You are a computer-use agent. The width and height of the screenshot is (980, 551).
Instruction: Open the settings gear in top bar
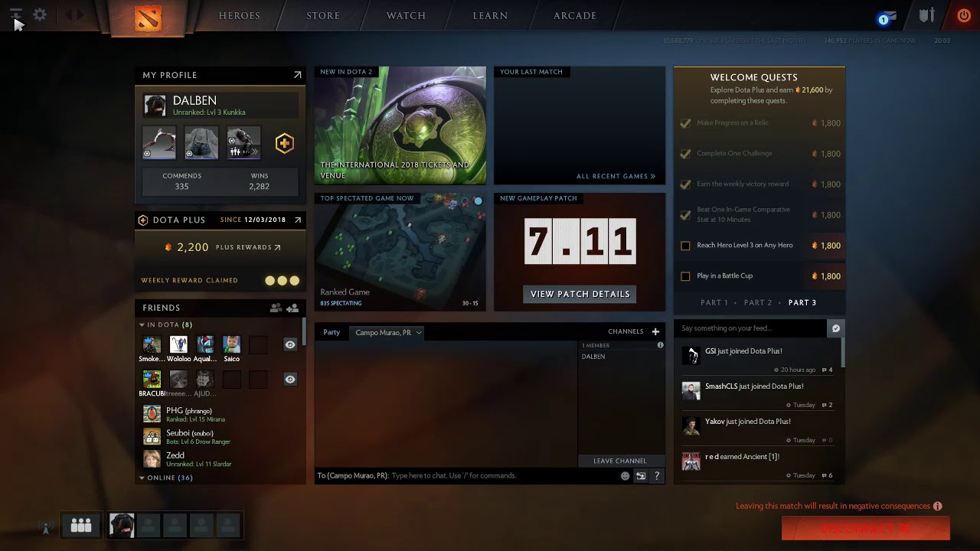point(40,15)
